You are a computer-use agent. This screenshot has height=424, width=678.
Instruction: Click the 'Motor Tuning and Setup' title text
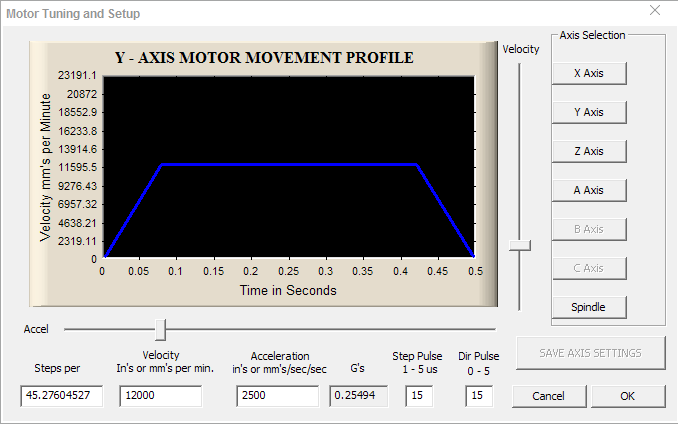point(73,13)
